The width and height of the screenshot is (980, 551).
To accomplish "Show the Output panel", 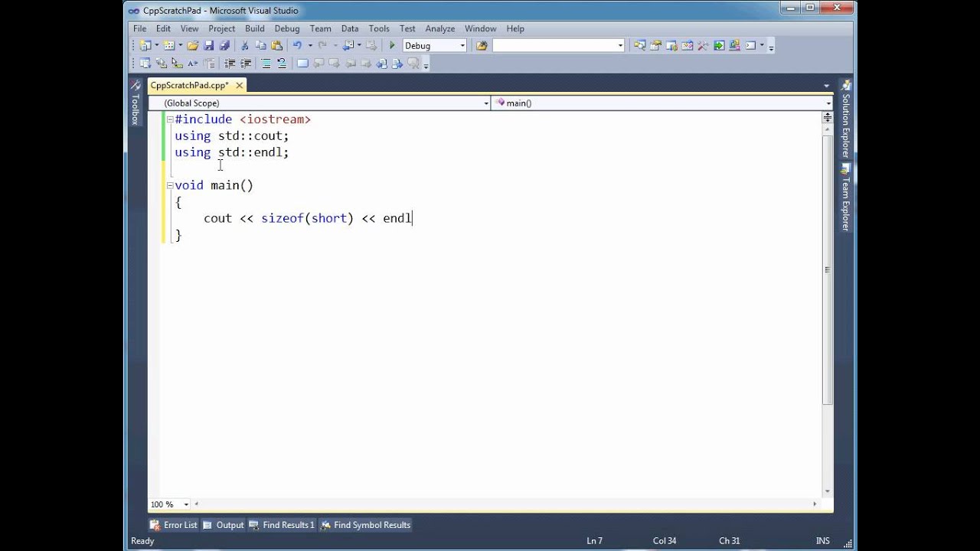I will pyautogui.click(x=224, y=525).
